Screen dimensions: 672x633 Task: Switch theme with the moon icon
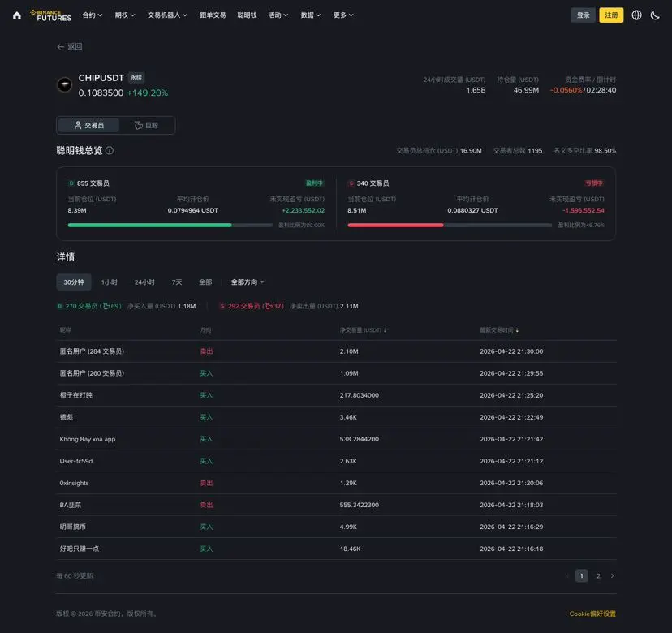(x=655, y=15)
